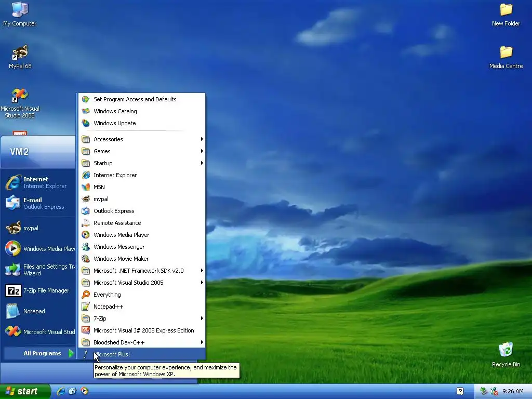Expand the Bloodshed Dev-C++ submenu
The image size is (532, 399).
click(x=142, y=342)
